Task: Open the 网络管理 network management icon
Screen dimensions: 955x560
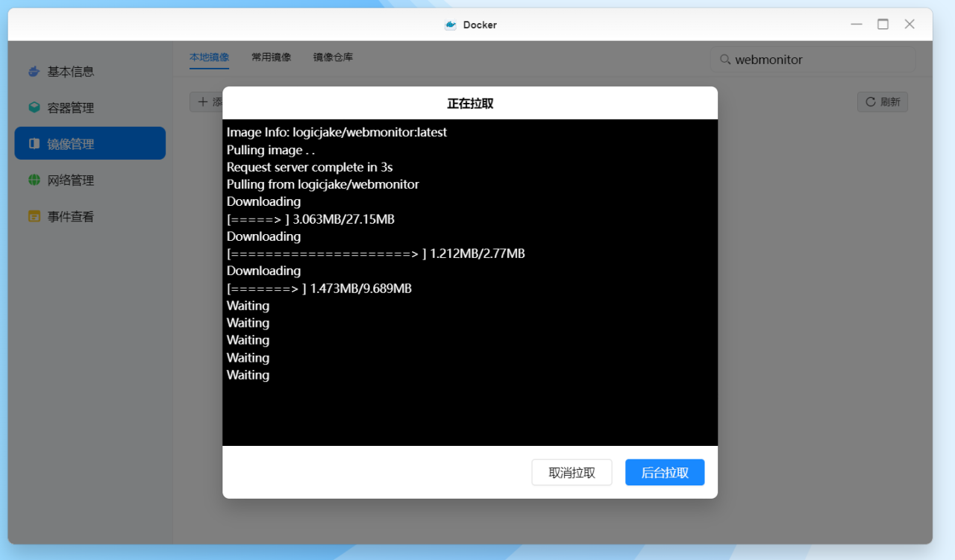Action: click(34, 179)
